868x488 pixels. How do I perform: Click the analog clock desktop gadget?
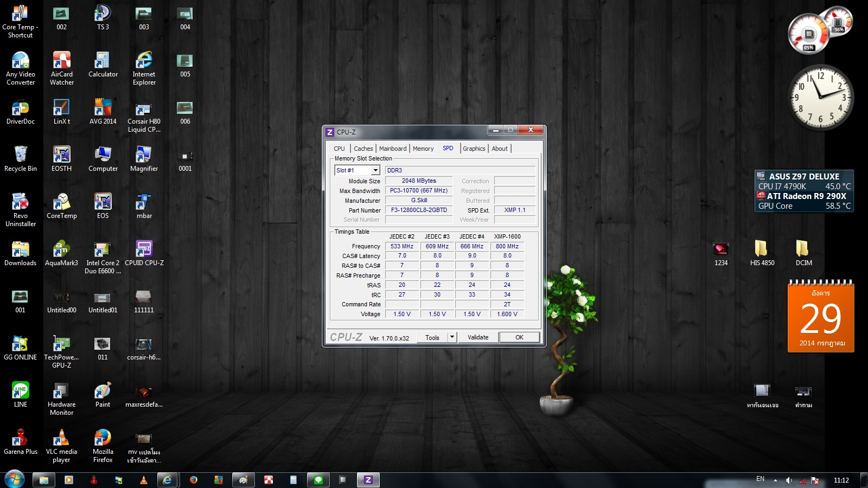point(820,98)
